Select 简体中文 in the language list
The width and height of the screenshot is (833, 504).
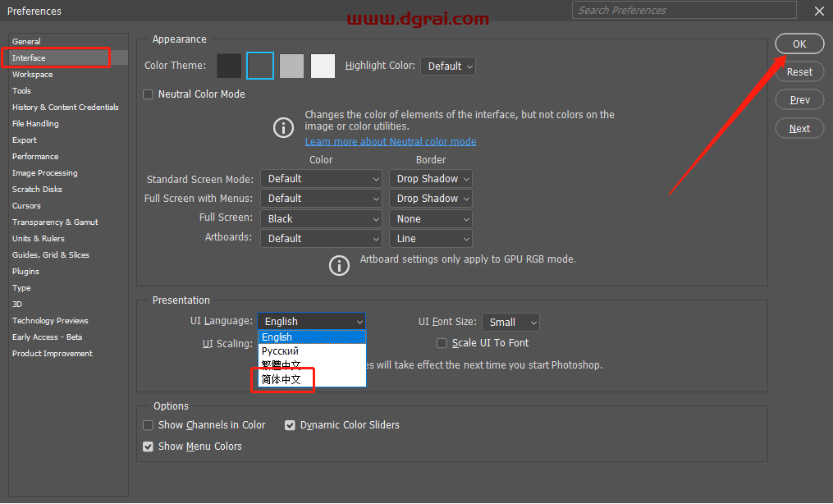pyautogui.click(x=312, y=379)
